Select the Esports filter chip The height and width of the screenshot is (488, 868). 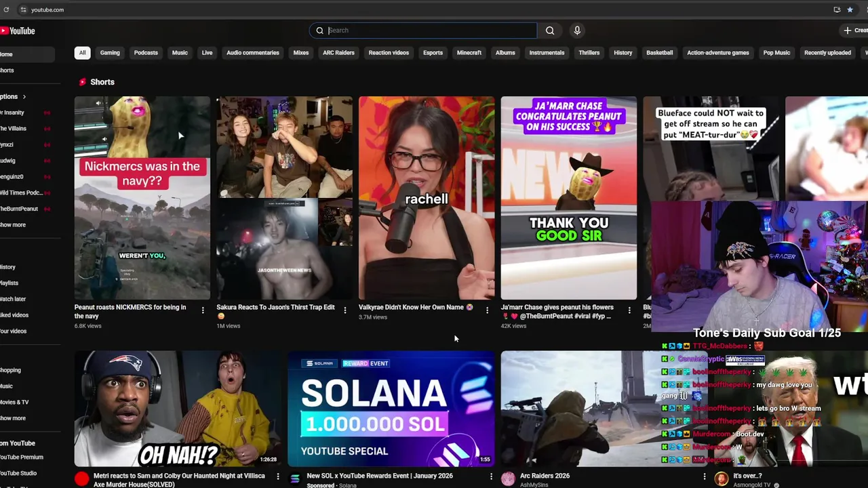pos(433,53)
